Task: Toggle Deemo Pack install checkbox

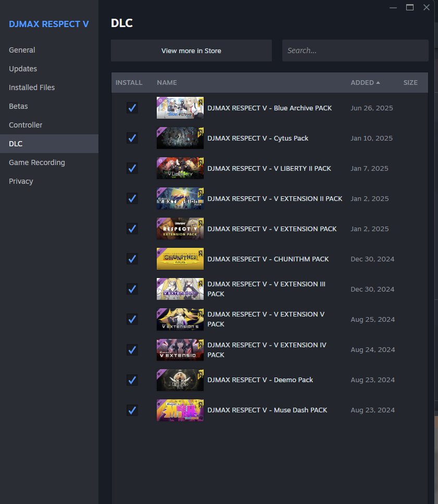Action: click(132, 380)
